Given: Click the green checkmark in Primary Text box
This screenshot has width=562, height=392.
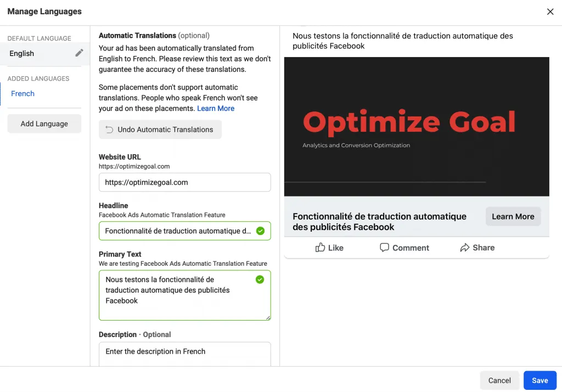Looking at the screenshot, I should (x=260, y=279).
